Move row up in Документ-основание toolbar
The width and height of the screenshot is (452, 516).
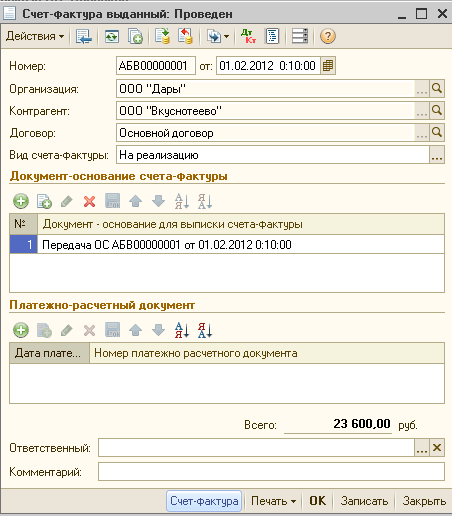[x=136, y=201]
